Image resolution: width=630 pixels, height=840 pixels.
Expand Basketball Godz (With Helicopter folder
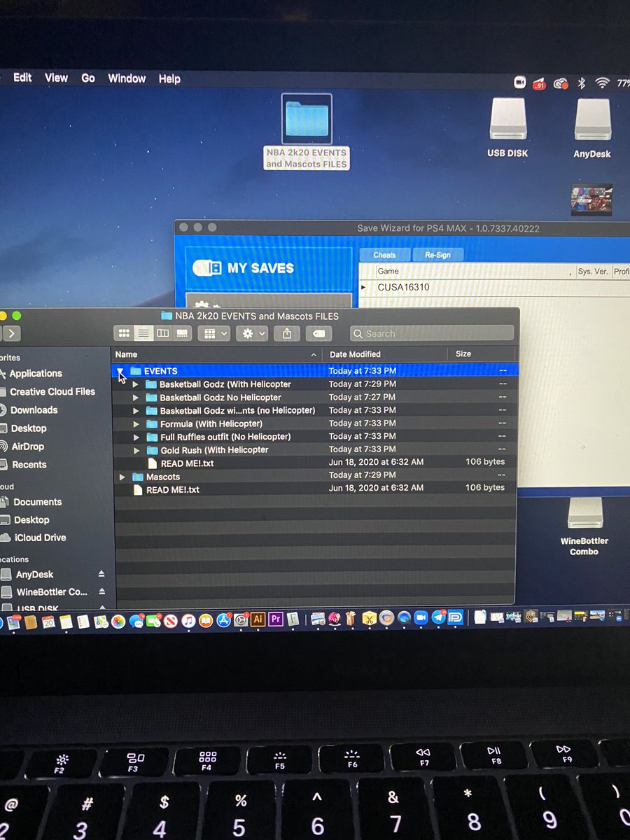point(136,384)
